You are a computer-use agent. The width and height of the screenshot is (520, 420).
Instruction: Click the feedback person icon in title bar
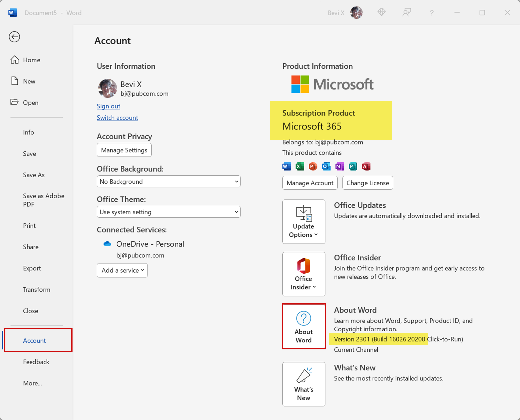[407, 12]
